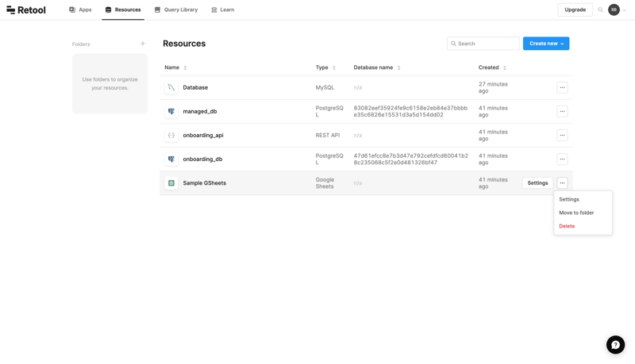This screenshot has height=364, width=635.
Task: Click the Upgrade button
Action: point(575,10)
